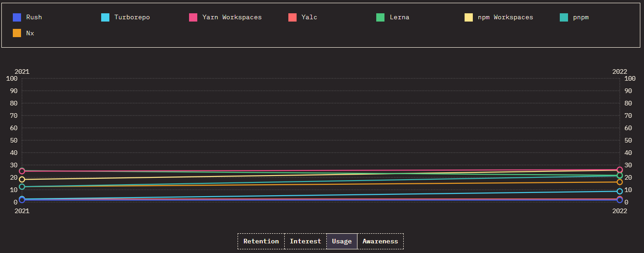The width and height of the screenshot is (644, 253).
Task: Click the Rush blue legend swatch
Action: point(17,17)
